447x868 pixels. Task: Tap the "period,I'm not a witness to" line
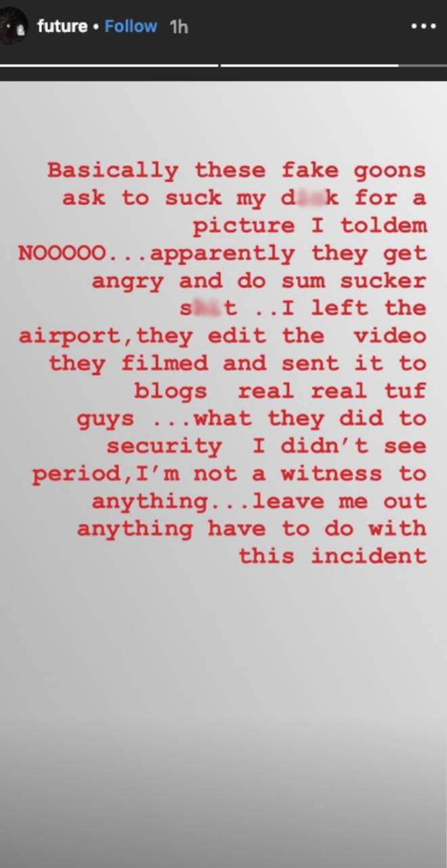(x=229, y=474)
